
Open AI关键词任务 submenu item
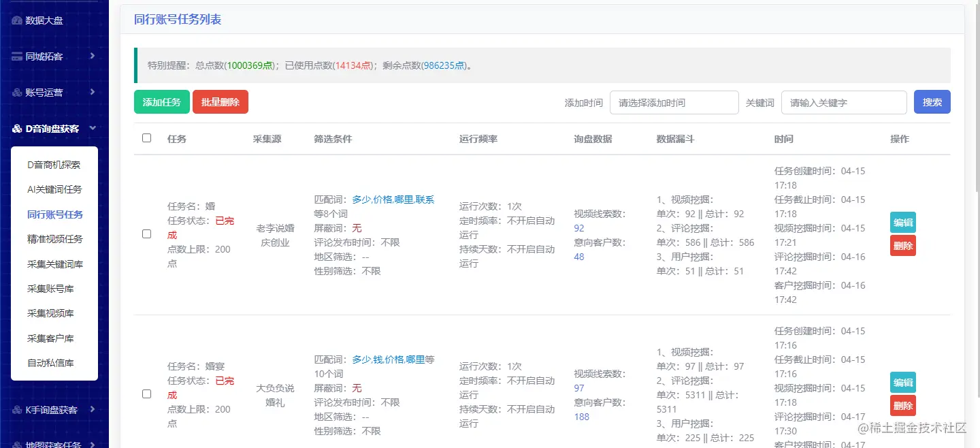point(54,189)
